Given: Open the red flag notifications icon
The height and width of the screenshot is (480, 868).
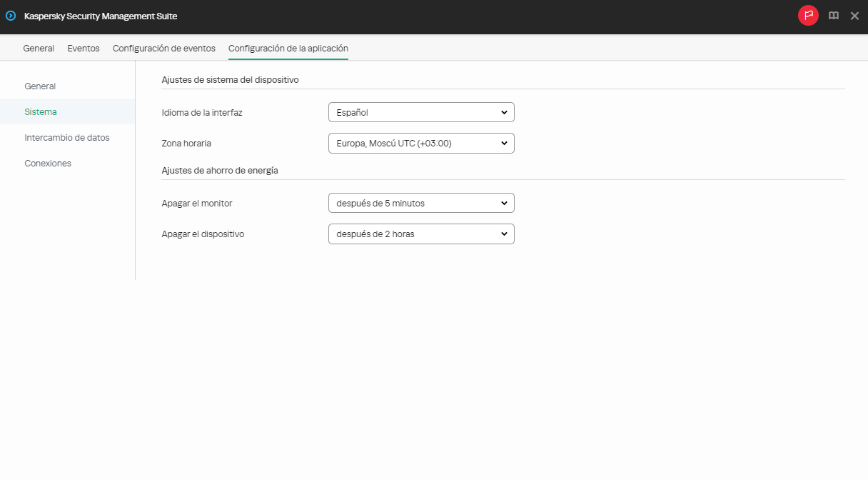Looking at the screenshot, I should click(x=808, y=15).
